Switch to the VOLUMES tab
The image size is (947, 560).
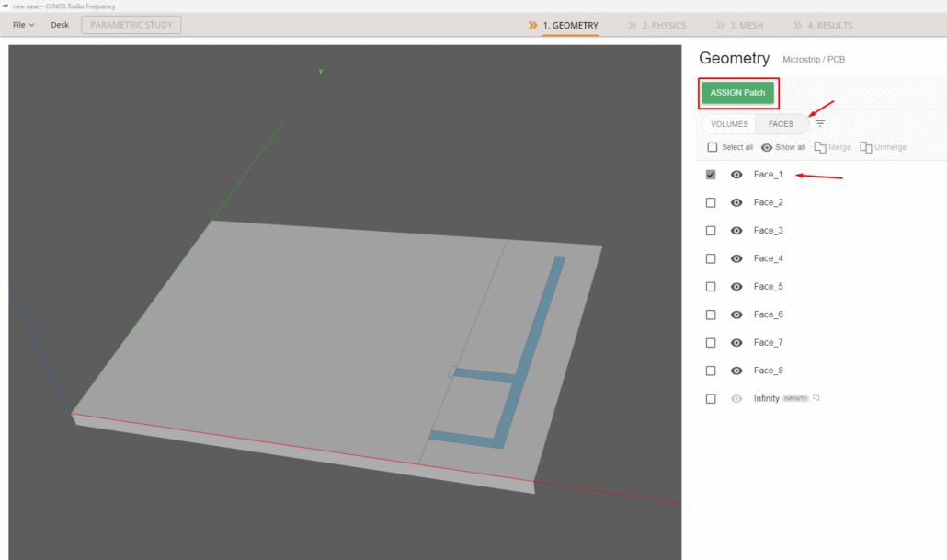point(729,124)
